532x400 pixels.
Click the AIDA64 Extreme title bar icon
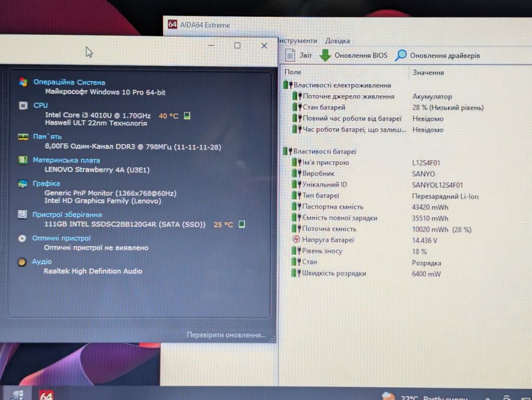[x=173, y=24]
